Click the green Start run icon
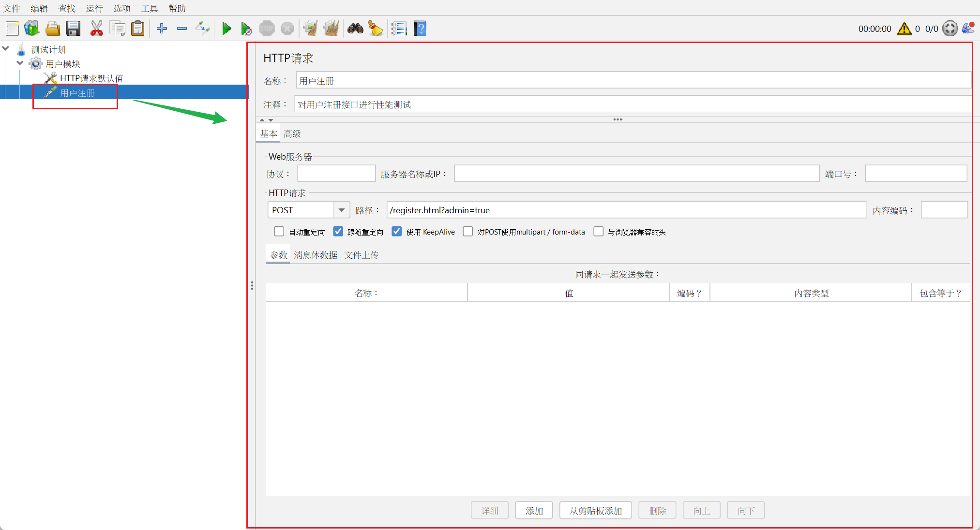The height and width of the screenshot is (530, 980). [226, 29]
